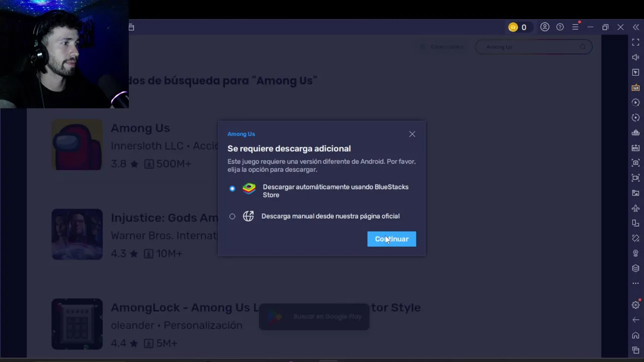The image size is (644, 362).
Task: Start screen recording with the video icon
Action: (635, 178)
